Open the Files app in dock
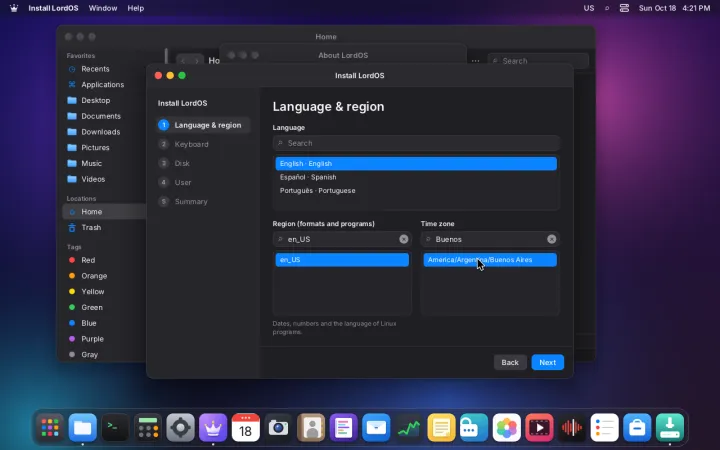The width and height of the screenshot is (720, 450). tap(83, 428)
